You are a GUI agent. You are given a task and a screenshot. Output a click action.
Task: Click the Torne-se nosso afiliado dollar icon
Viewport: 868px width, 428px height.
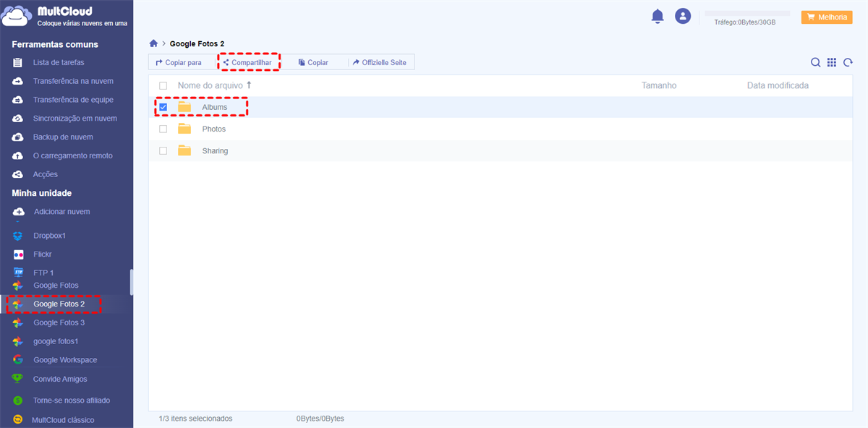point(18,400)
